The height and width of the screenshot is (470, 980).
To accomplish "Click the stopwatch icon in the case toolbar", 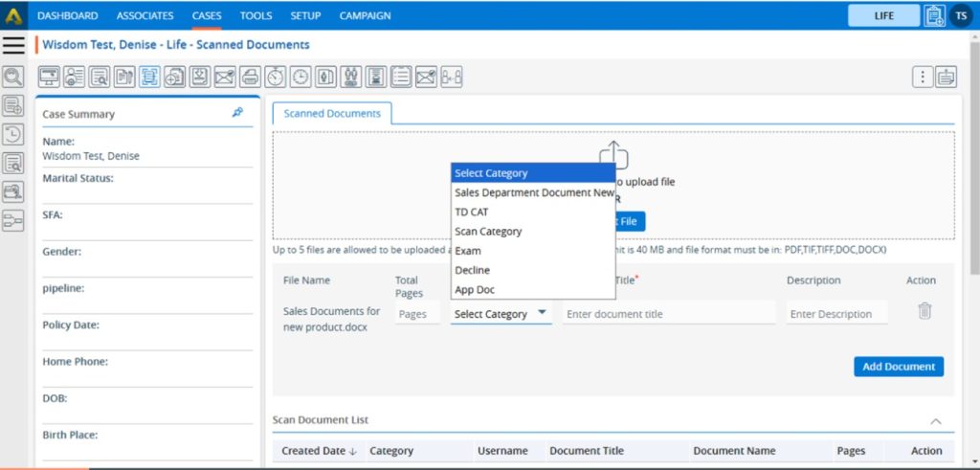I will pos(275,78).
